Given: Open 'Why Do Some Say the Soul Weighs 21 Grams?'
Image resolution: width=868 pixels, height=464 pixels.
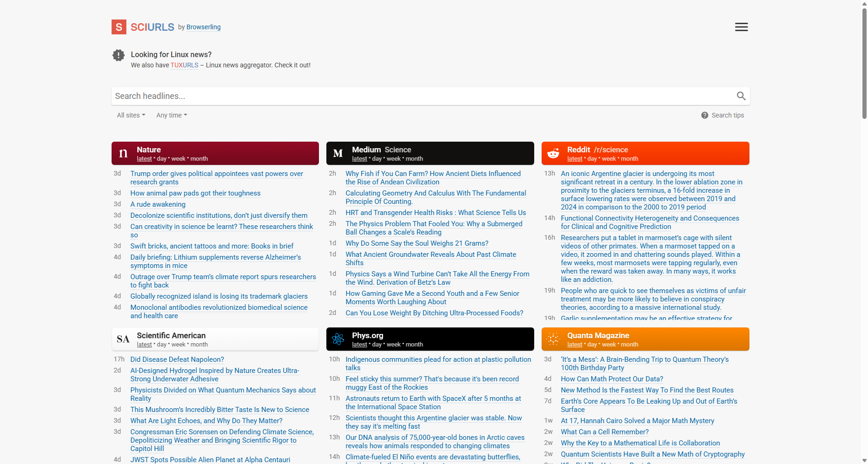Looking at the screenshot, I should pyautogui.click(x=417, y=243).
